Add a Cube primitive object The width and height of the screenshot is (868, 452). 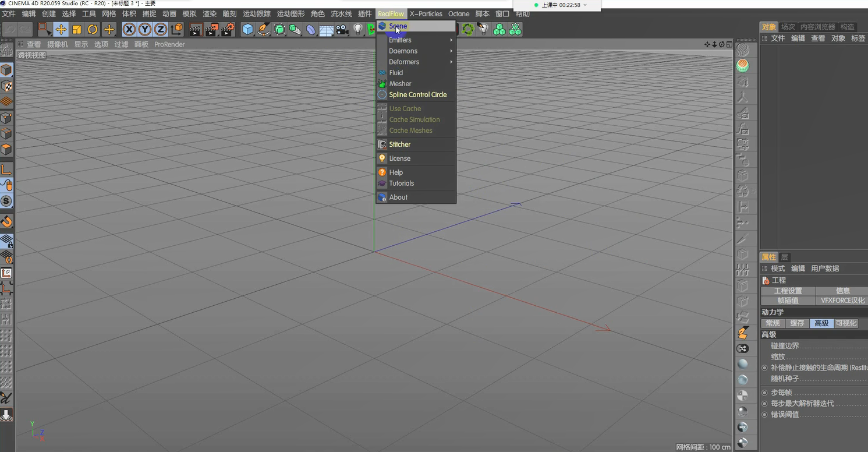pyautogui.click(x=247, y=29)
